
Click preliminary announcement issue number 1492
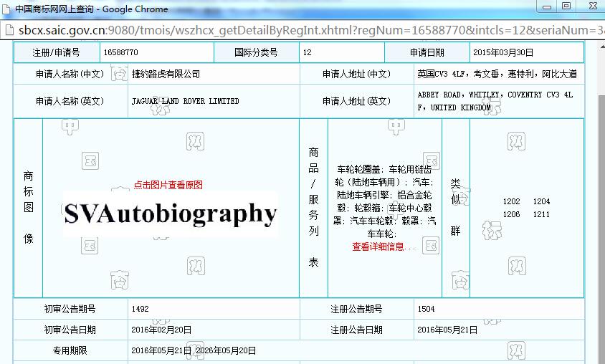[140, 309]
